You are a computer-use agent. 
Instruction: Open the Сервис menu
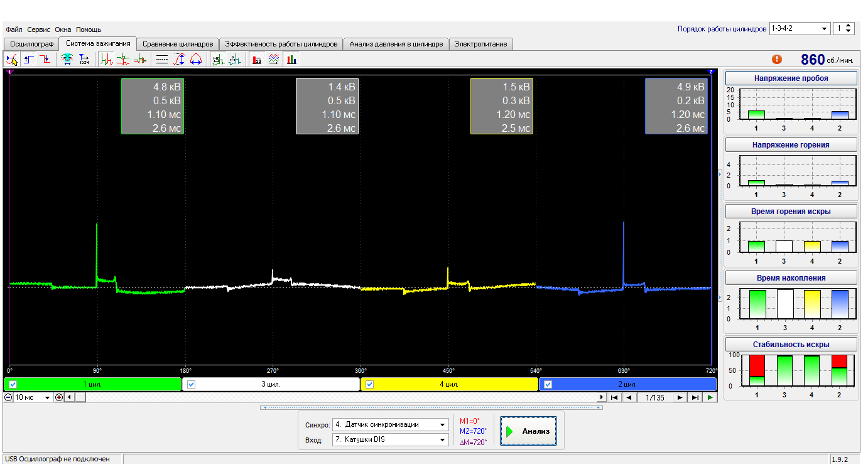pyautogui.click(x=39, y=30)
